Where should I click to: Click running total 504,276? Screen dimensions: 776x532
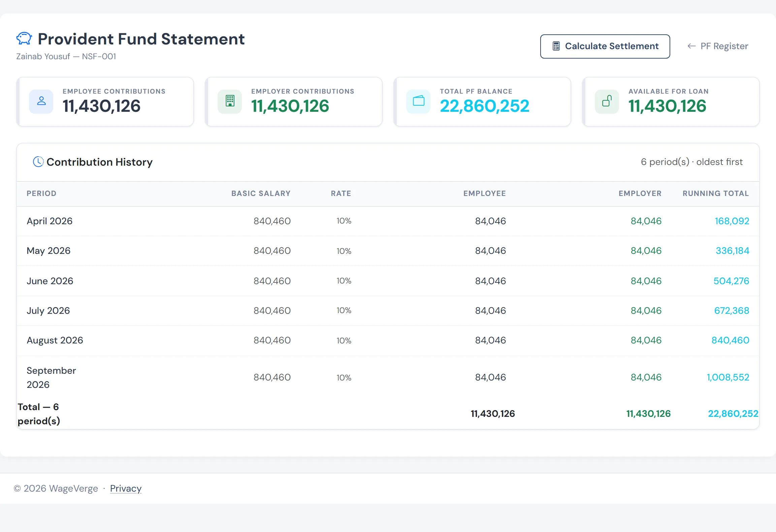coord(731,281)
